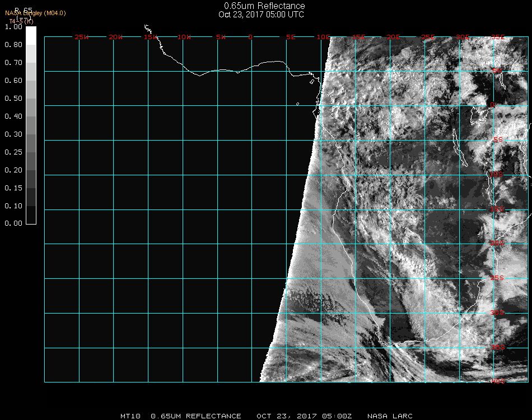Click the '5N' latitude label
The width and height of the screenshot is (532, 420).
click(x=497, y=71)
